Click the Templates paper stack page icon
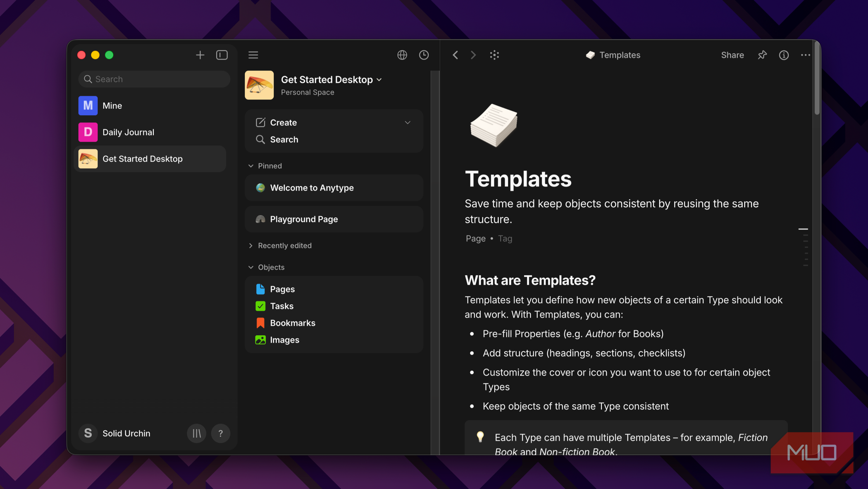This screenshot has width=868, height=489. coord(494,125)
